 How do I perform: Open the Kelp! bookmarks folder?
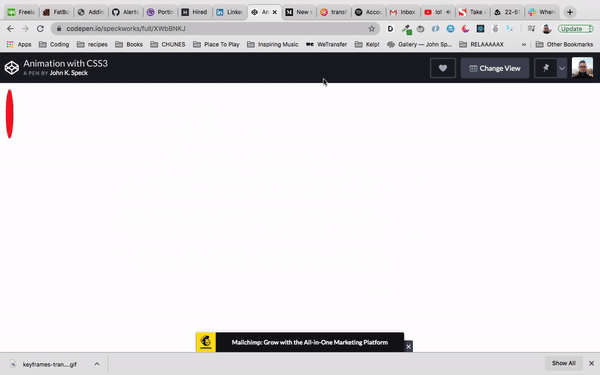[x=367, y=44]
